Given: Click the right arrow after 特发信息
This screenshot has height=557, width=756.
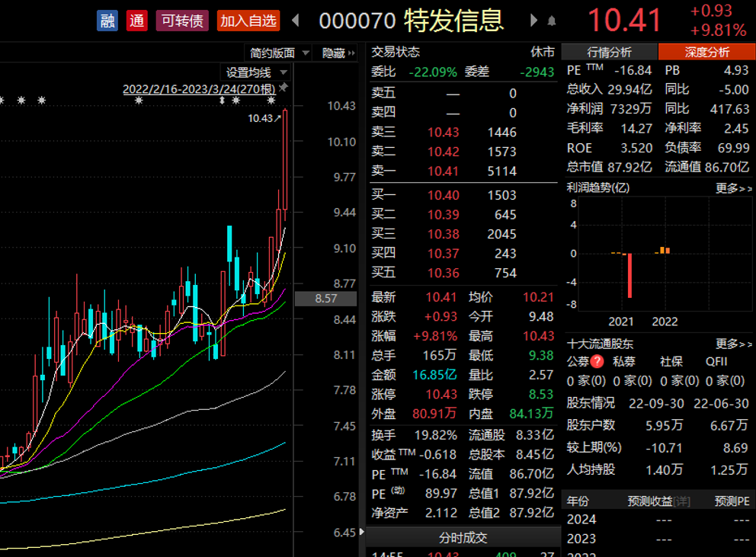Looking at the screenshot, I should [533, 21].
